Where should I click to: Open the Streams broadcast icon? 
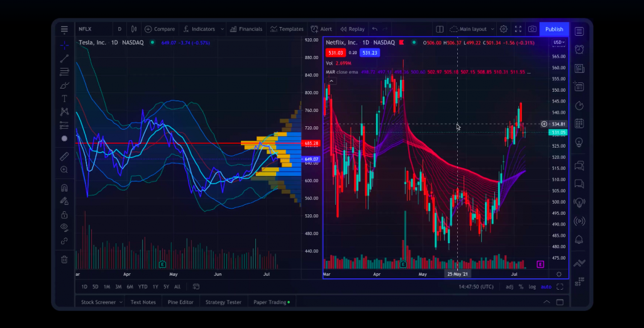tap(579, 221)
